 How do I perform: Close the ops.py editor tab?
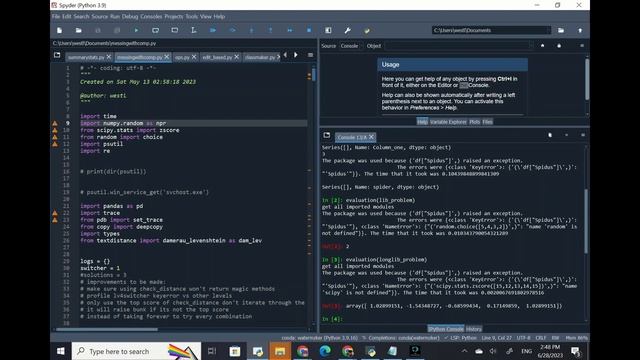click(194, 57)
